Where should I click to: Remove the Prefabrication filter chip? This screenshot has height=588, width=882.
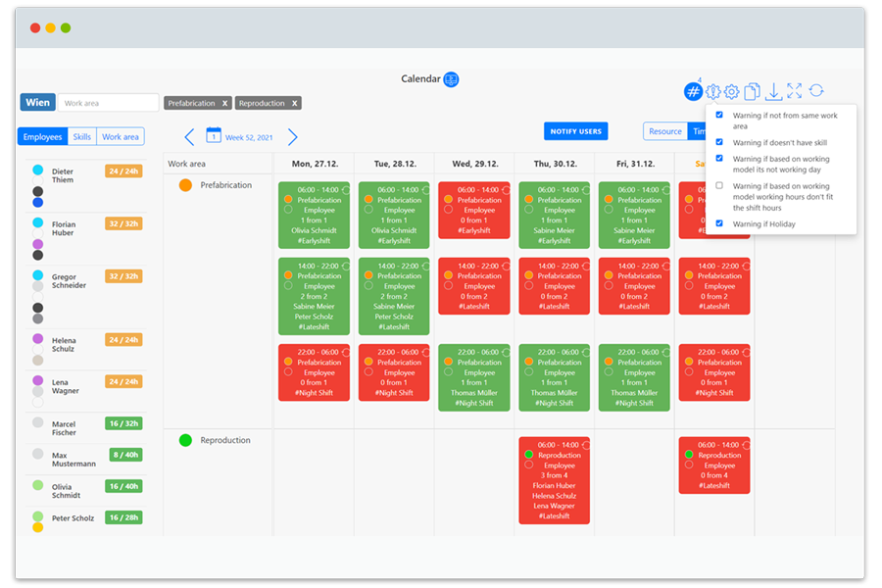pyautogui.click(x=223, y=102)
